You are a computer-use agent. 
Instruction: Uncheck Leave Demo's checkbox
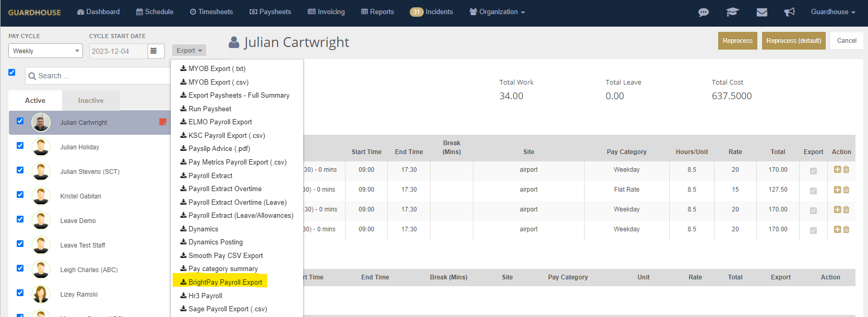[20, 219]
